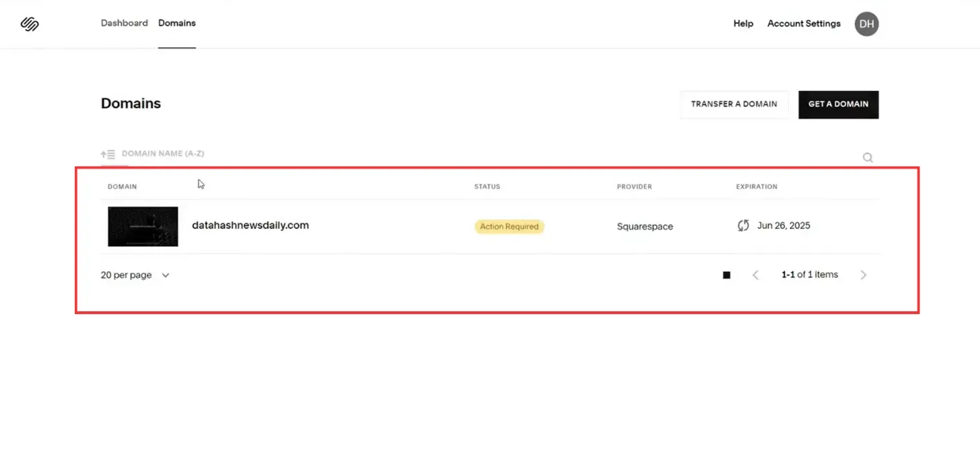Image resolution: width=980 pixels, height=459 pixels.
Task: Click the EXPIRATION column header
Action: point(757,187)
